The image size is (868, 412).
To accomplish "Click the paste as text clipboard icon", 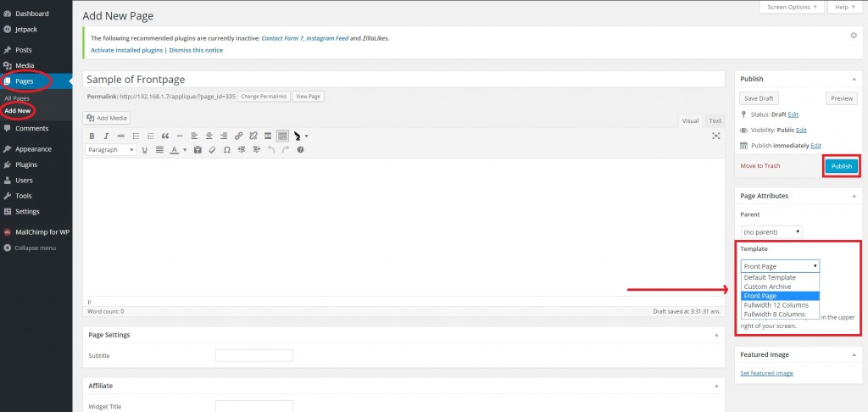I will (198, 150).
